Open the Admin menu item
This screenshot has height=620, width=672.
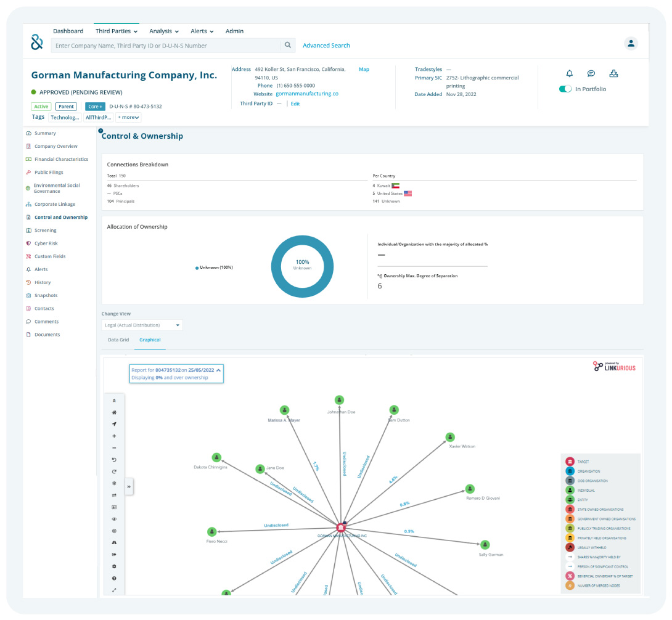pos(234,31)
